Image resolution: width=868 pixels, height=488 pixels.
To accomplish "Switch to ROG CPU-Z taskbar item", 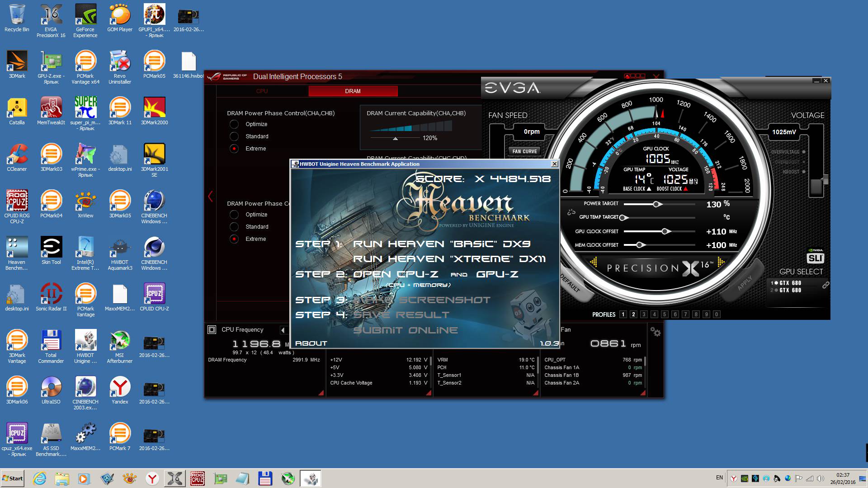I will (197, 479).
